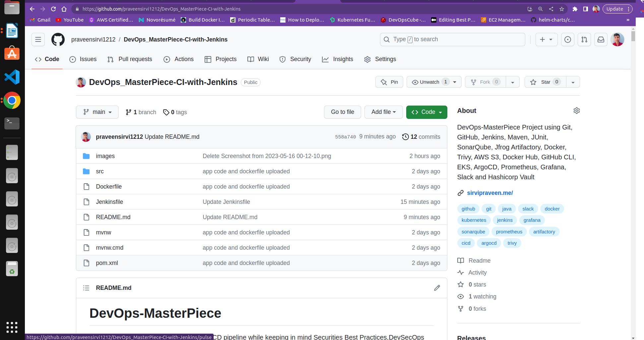Open the repository Settings tab
Image resolution: width=644 pixels, height=340 pixels.
pos(380,59)
